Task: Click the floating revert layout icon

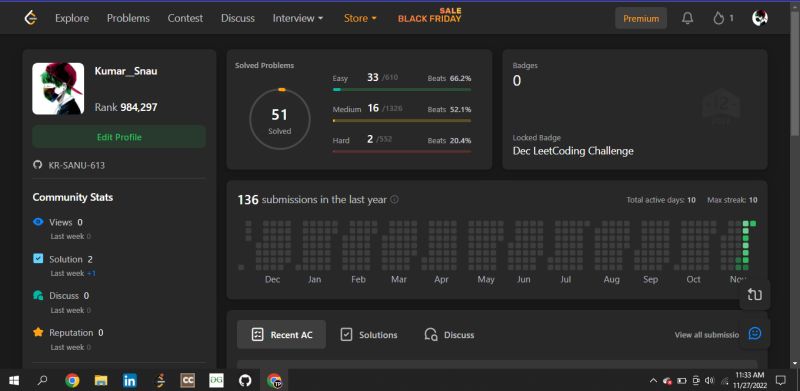Action: pos(755,295)
